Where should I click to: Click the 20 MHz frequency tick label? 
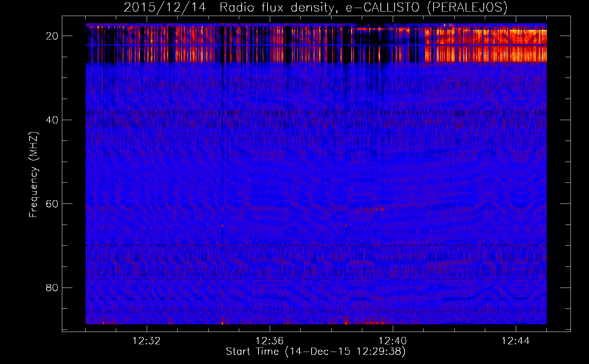tap(52, 36)
